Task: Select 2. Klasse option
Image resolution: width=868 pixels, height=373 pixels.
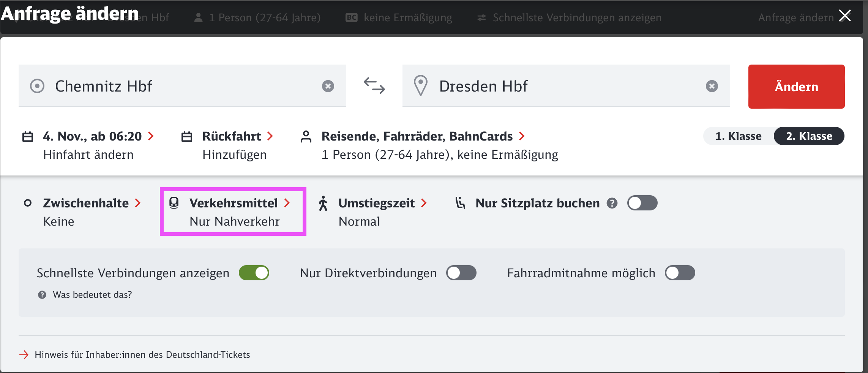Action: [x=809, y=136]
